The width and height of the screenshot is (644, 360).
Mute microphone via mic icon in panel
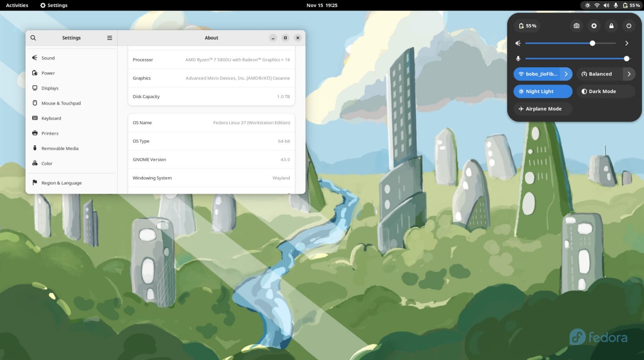click(x=518, y=59)
